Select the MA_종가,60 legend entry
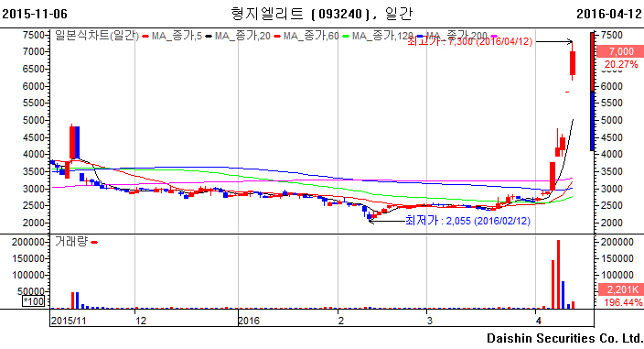644x349 pixels. [311, 36]
